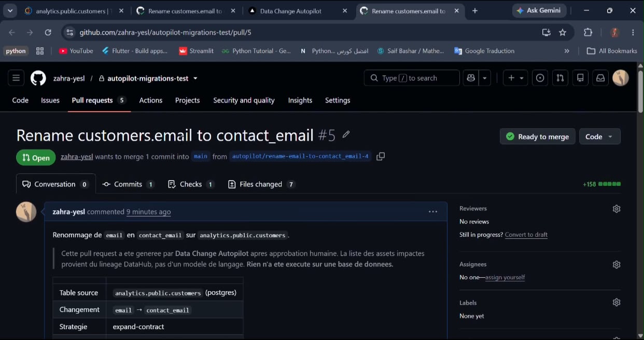Open the create new plus dropdown
Viewport: 644px width, 340px height.
click(x=515, y=78)
